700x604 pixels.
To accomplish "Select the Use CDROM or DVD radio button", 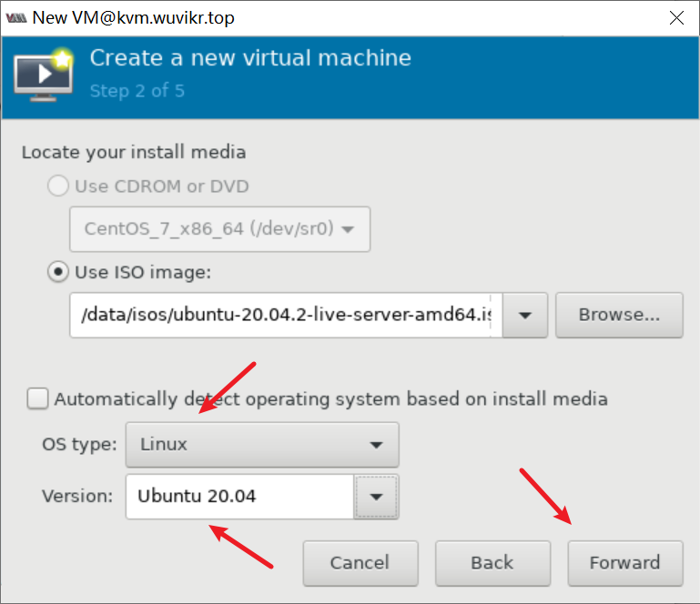I will click(58, 186).
